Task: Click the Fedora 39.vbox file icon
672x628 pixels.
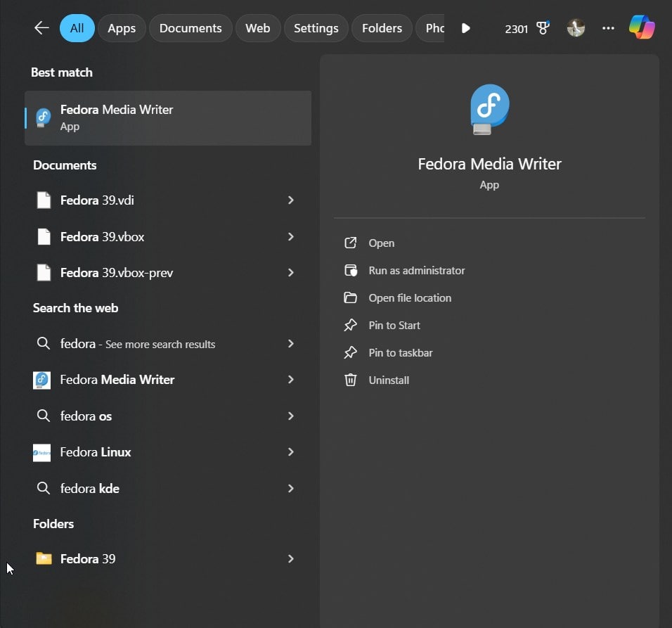Action: pos(44,236)
